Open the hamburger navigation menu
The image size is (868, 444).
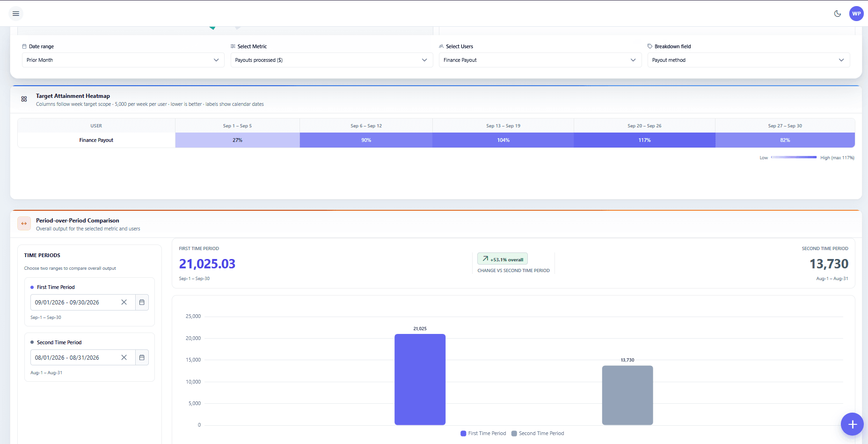point(16,14)
